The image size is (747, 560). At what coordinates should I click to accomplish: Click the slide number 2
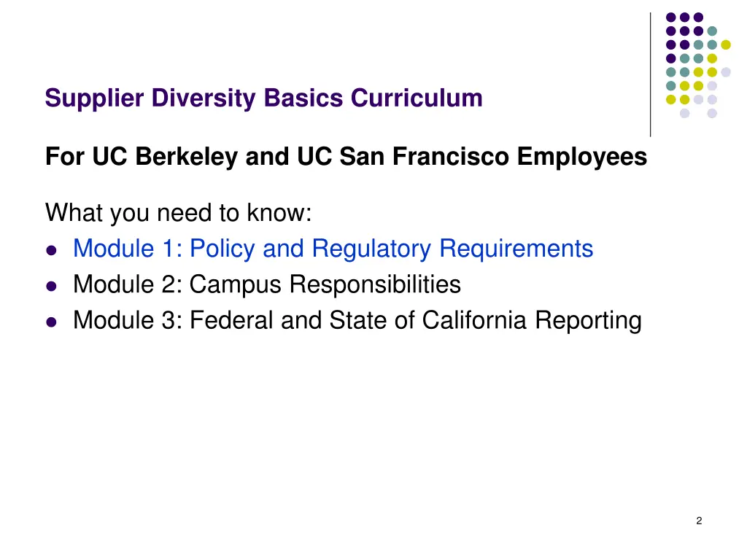coord(699,521)
